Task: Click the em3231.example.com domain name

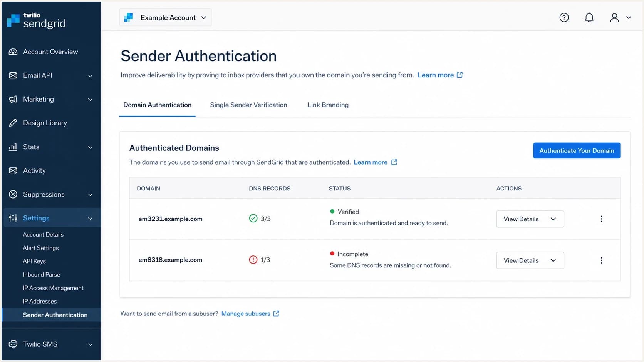Action: [170, 219]
